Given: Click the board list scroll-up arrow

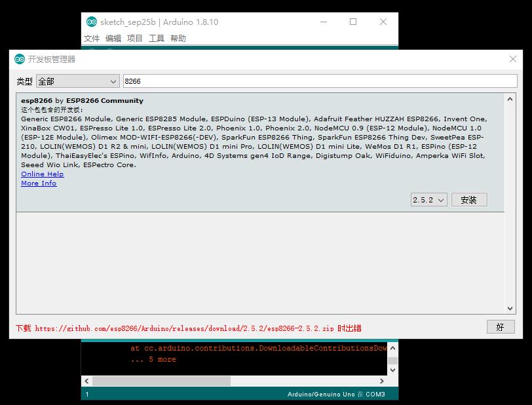Looking at the screenshot, I should click(510, 99).
